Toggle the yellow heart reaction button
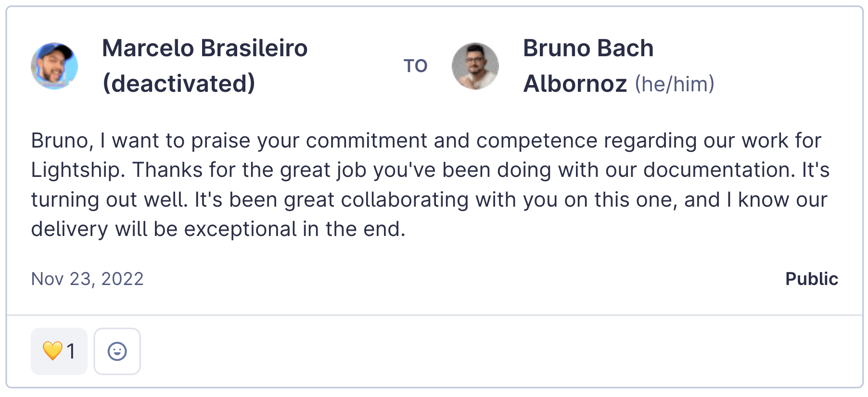 (59, 351)
